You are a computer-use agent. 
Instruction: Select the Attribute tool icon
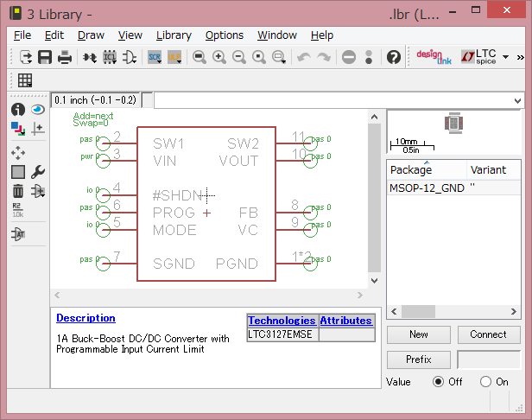pyautogui.click(x=18, y=234)
